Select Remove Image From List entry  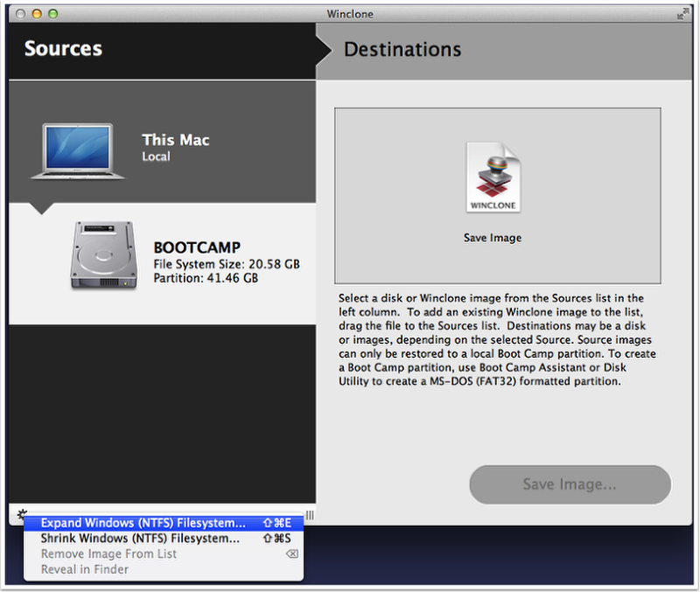[x=164, y=554]
